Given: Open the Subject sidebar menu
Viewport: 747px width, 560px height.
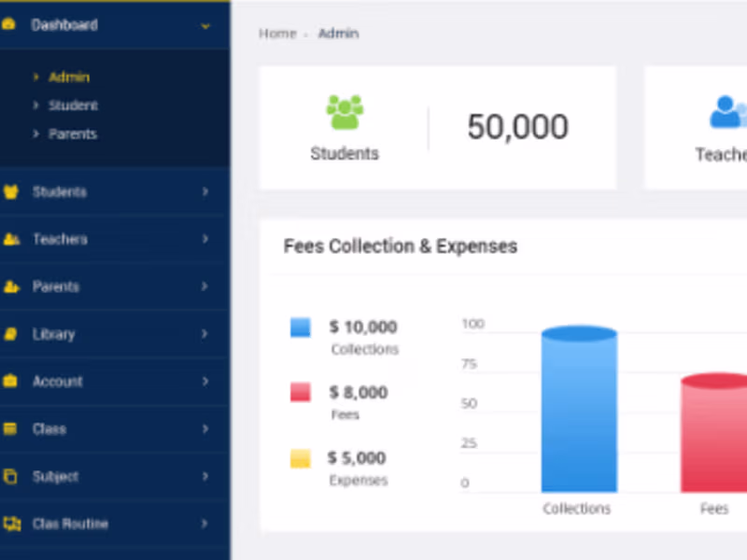Looking at the screenshot, I should 114,477.
